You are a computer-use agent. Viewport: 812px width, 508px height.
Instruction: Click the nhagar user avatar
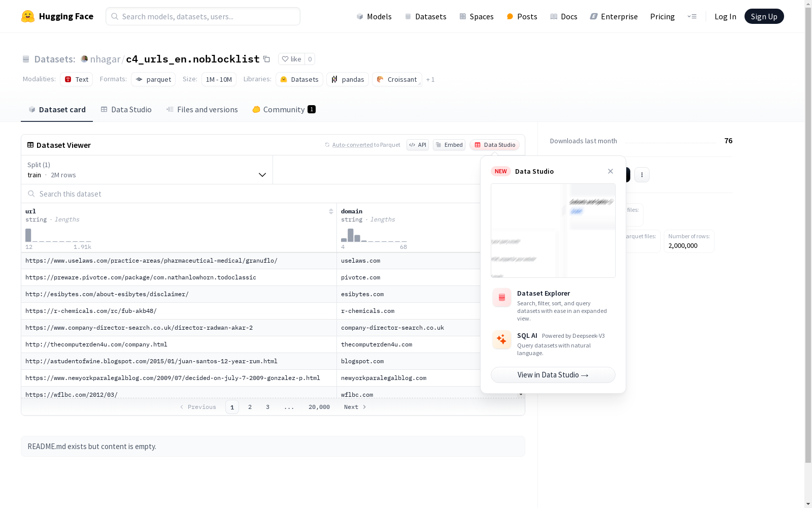tap(84, 59)
